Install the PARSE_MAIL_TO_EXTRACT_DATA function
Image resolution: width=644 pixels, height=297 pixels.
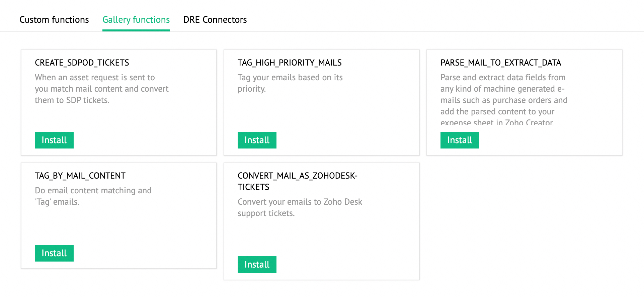pyautogui.click(x=460, y=140)
